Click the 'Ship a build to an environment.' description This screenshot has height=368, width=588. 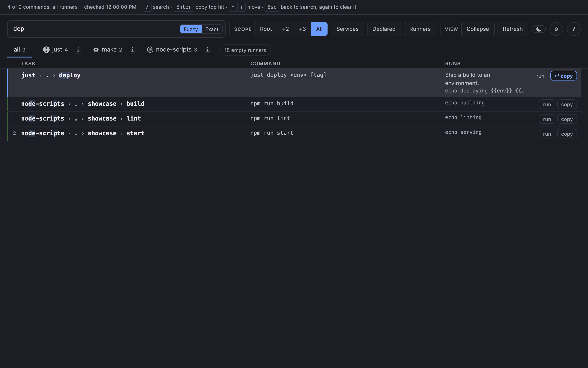click(467, 79)
